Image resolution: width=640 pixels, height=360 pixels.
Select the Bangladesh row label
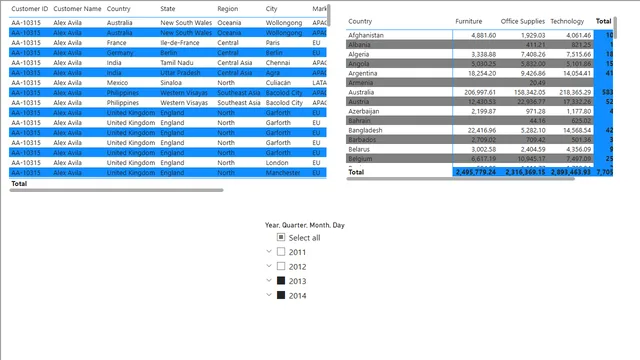[365, 130]
